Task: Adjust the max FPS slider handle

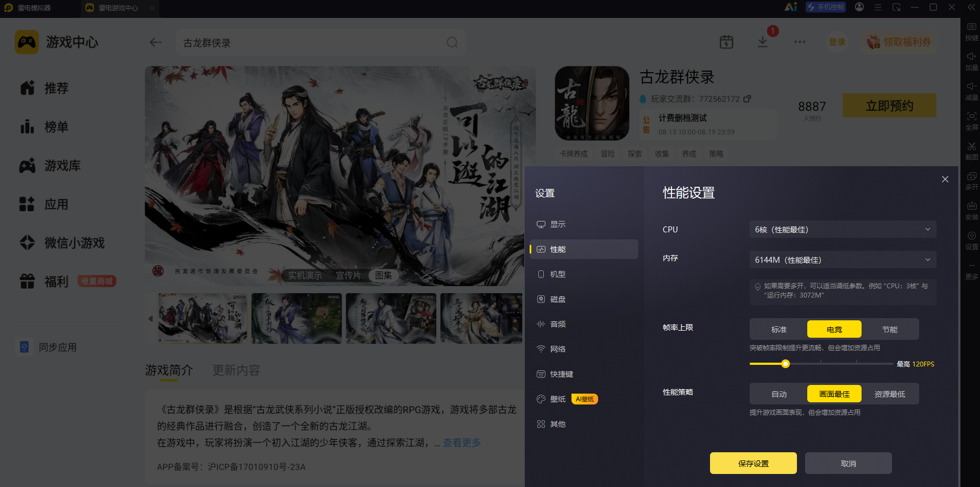Action: [x=786, y=364]
